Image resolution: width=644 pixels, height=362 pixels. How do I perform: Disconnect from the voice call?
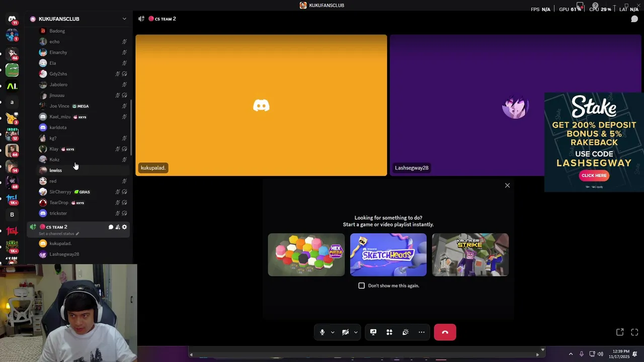pos(445,332)
